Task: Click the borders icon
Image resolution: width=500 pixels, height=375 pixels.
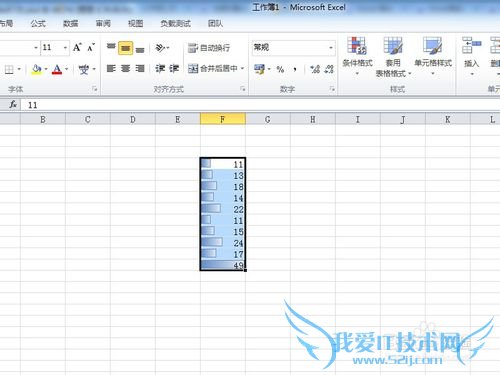Action: (x=9, y=69)
